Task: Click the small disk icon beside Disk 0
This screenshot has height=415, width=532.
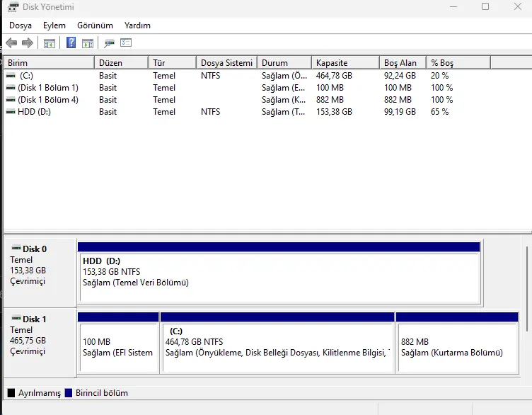Action: coord(16,248)
